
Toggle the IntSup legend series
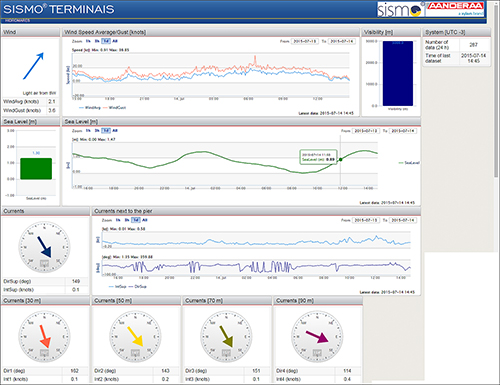(118, 286)
